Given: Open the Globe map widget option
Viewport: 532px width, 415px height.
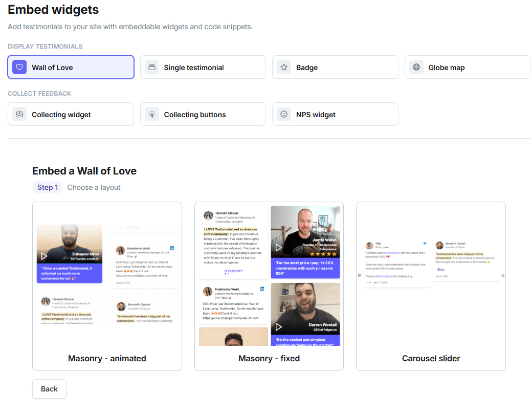Looking at the screenshot, I should coord(467,67).
